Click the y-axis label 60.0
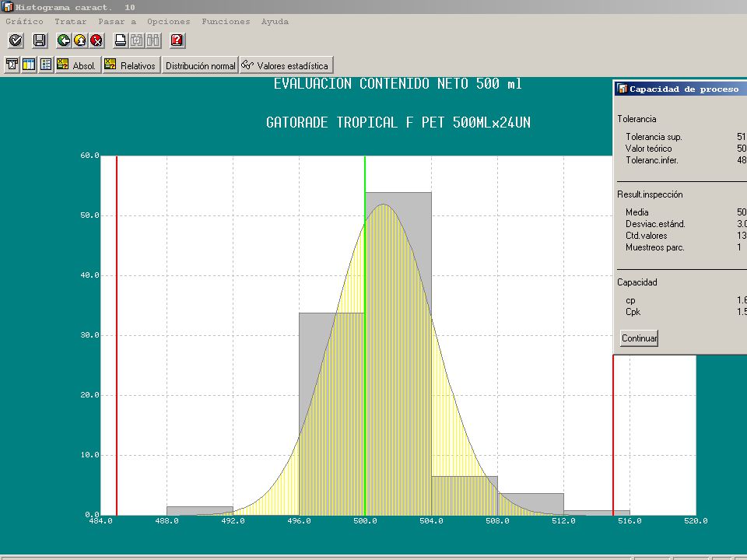This screenshot has height=560, width=747. 89,156
